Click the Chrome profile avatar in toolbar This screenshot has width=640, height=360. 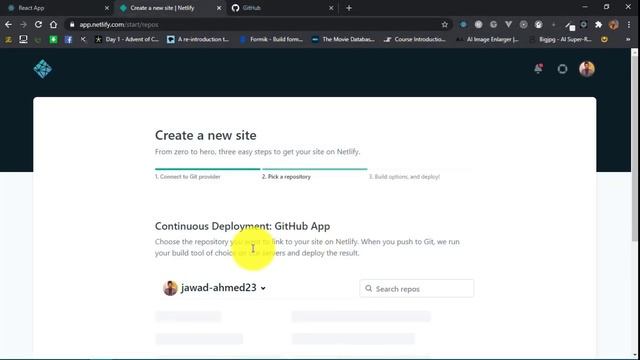[613, 24]
